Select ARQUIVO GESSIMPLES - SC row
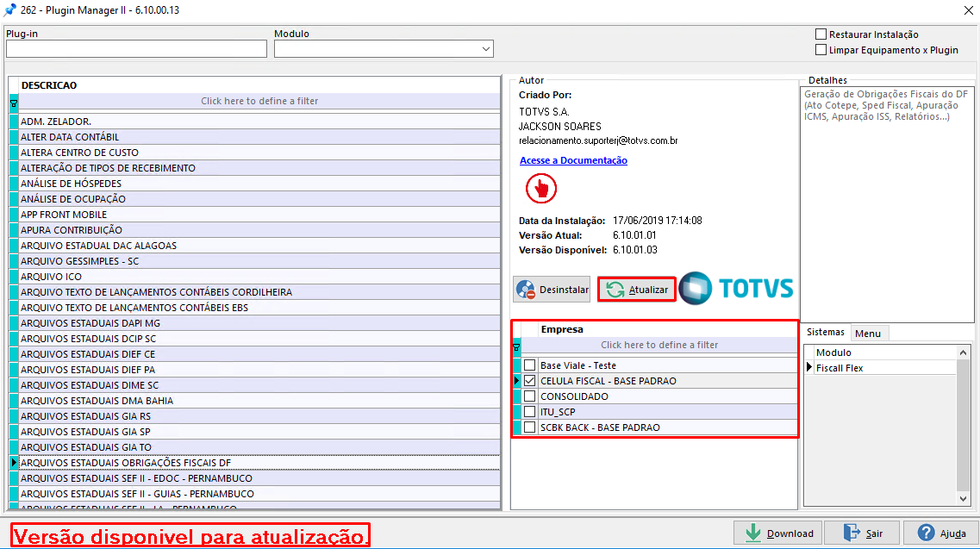The height and width of the screenshot is (549, 980). point(259,261)
